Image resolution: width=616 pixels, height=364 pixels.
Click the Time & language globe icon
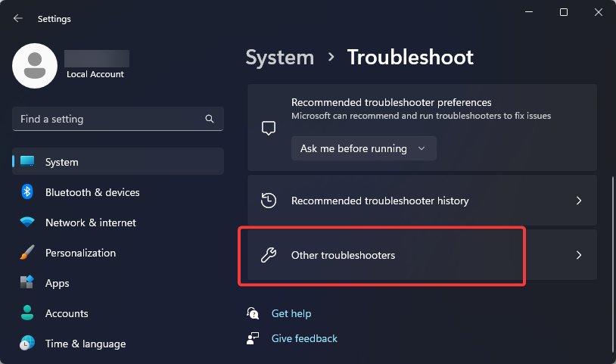27,343
